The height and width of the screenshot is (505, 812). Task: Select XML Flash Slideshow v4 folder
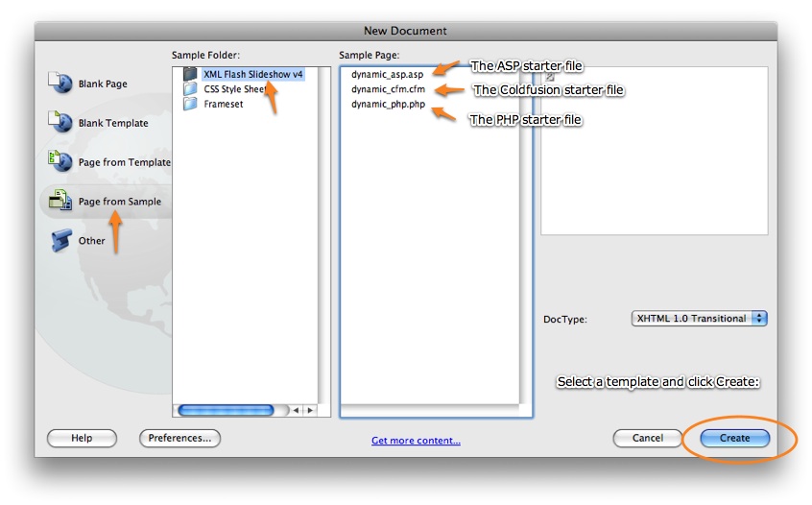(x=252, y=74)
